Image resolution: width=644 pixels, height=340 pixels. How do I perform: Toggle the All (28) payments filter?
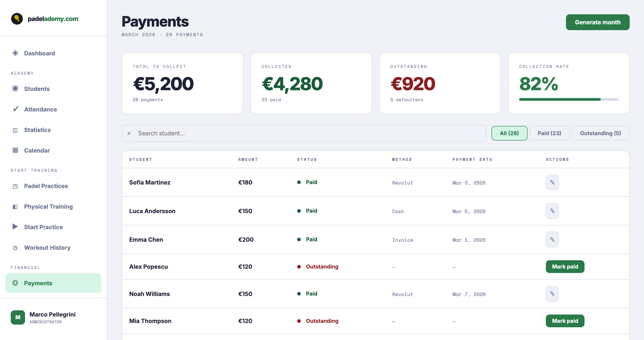[509, 133]
